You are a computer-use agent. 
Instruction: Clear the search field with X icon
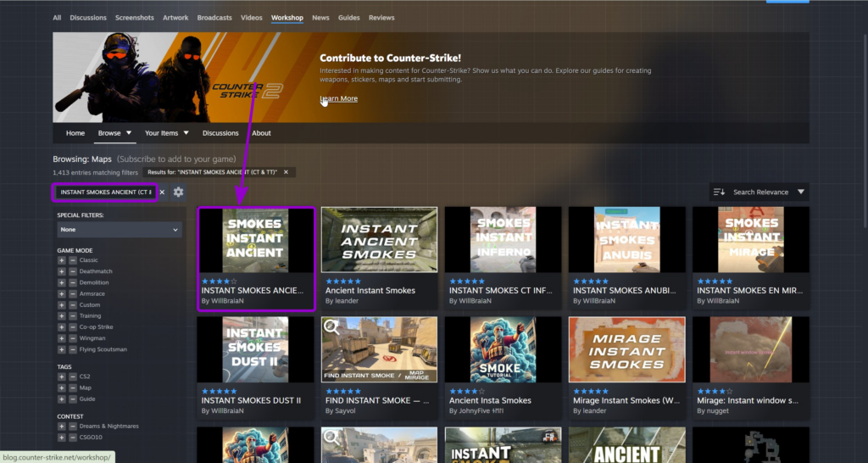click(162, 192)
